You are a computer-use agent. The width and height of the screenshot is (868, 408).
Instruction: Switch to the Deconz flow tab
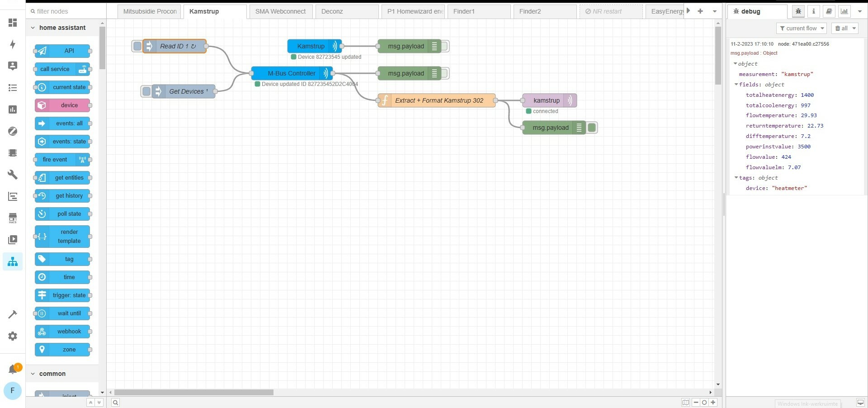pos(347,11)
